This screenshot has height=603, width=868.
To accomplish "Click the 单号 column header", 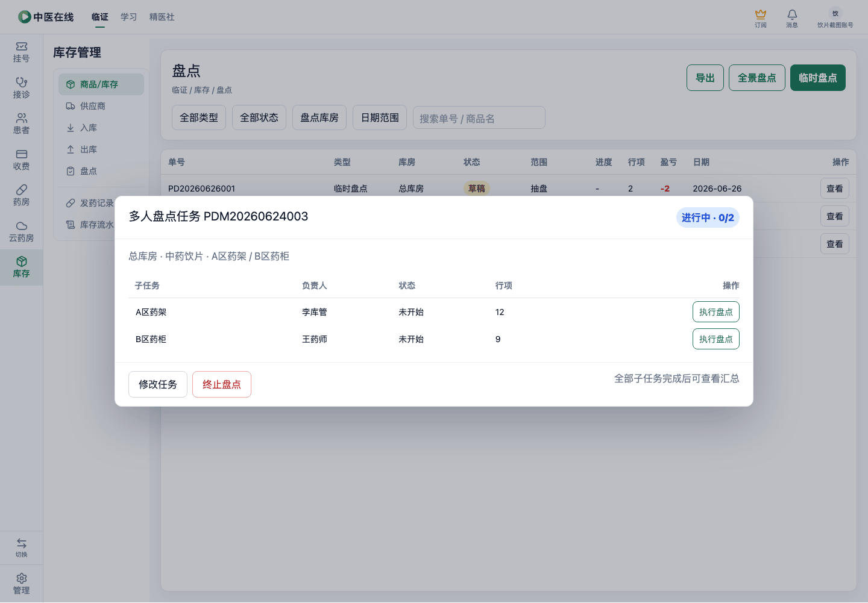I will 177,162.
